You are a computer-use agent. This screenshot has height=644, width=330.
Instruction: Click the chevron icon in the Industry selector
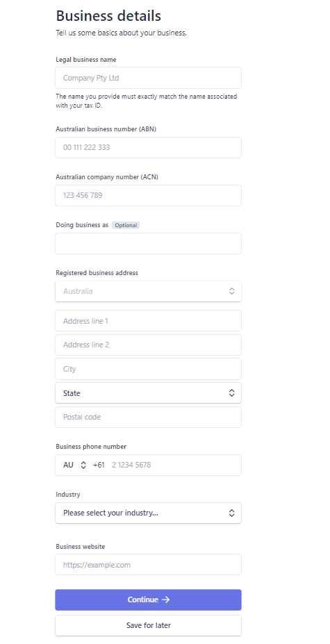pyautogui.click(x=232, y=513)
